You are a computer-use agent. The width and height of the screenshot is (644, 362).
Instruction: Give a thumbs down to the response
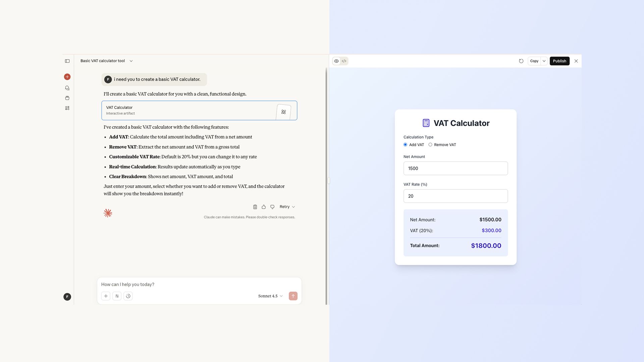point(272,206)
